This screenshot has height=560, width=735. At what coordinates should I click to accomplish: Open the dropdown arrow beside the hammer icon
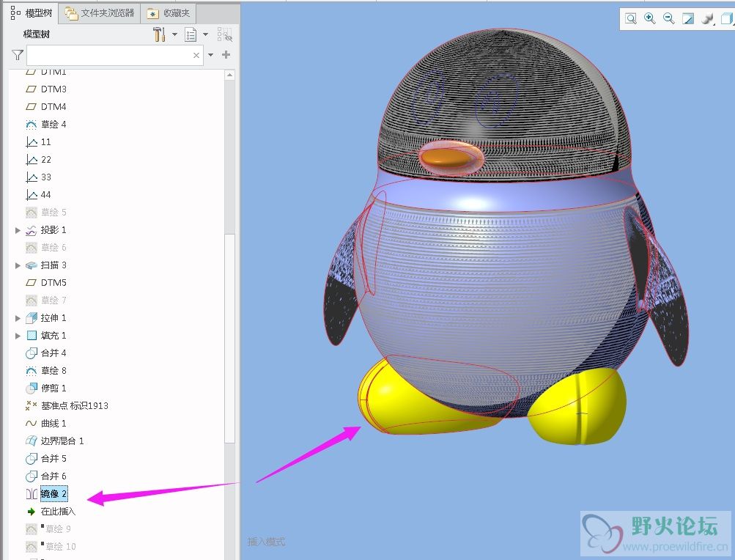point(174,34)
